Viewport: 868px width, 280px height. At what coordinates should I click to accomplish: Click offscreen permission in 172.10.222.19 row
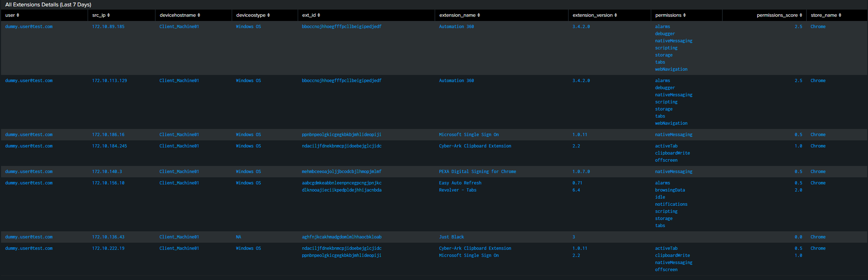pos(666,270)
